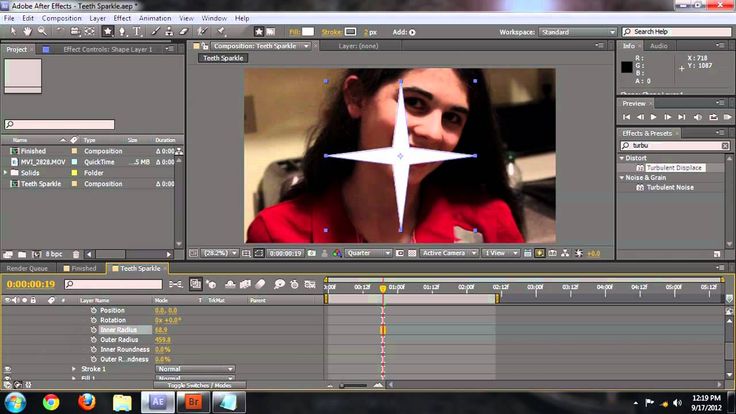The width and height of the screenshot is (736, 414).
Task: Open File Explorer from the taskbar
Action: pyautogui.click(x=122, y=402)
